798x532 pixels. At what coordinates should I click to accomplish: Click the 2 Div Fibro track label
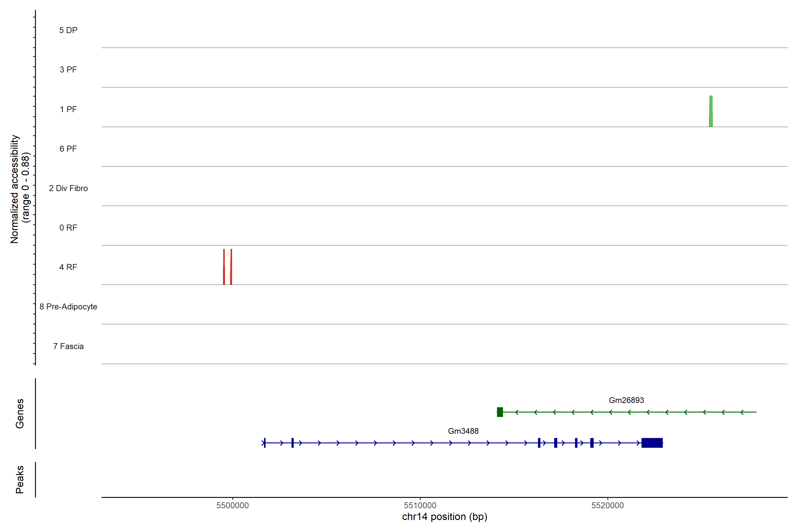[68, 188]
